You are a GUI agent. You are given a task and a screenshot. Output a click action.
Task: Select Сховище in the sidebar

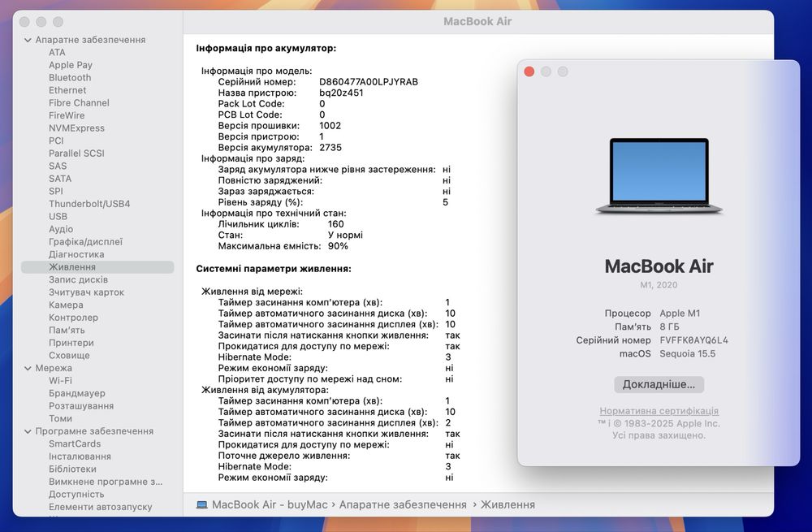tap(69, 356)
